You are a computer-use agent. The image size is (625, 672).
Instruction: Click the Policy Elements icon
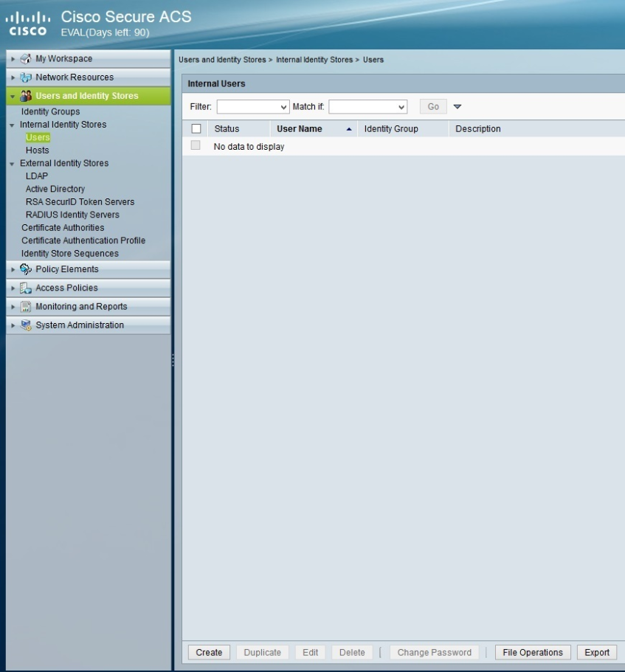click(26, 269)
